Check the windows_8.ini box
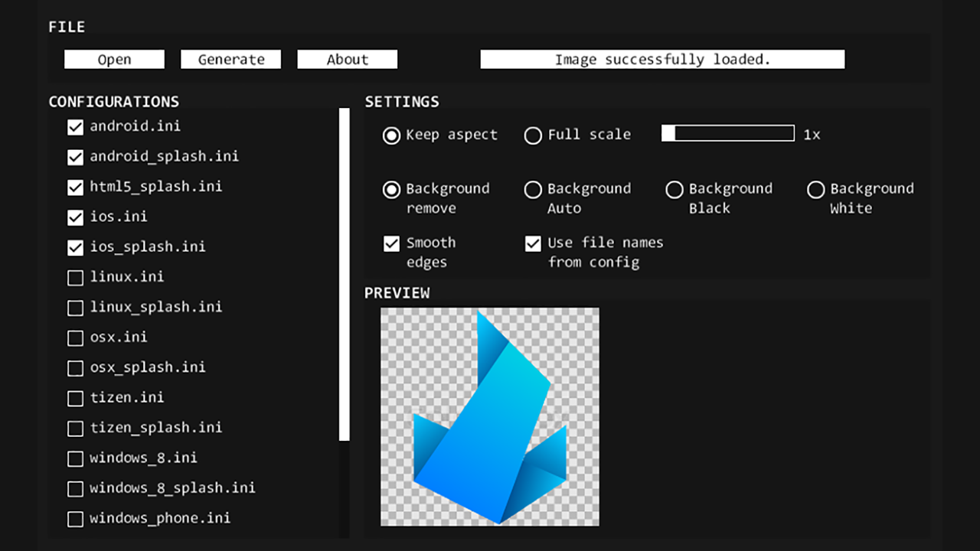 point(75,459)
